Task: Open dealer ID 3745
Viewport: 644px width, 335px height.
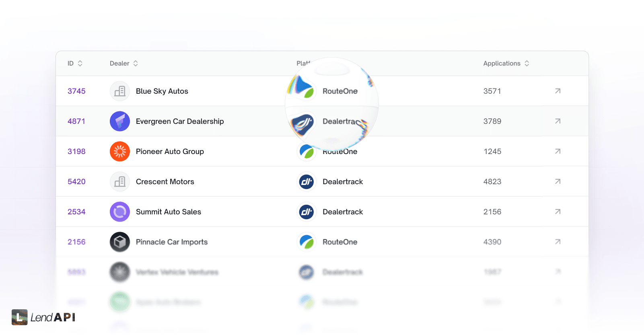Action: 76,91
